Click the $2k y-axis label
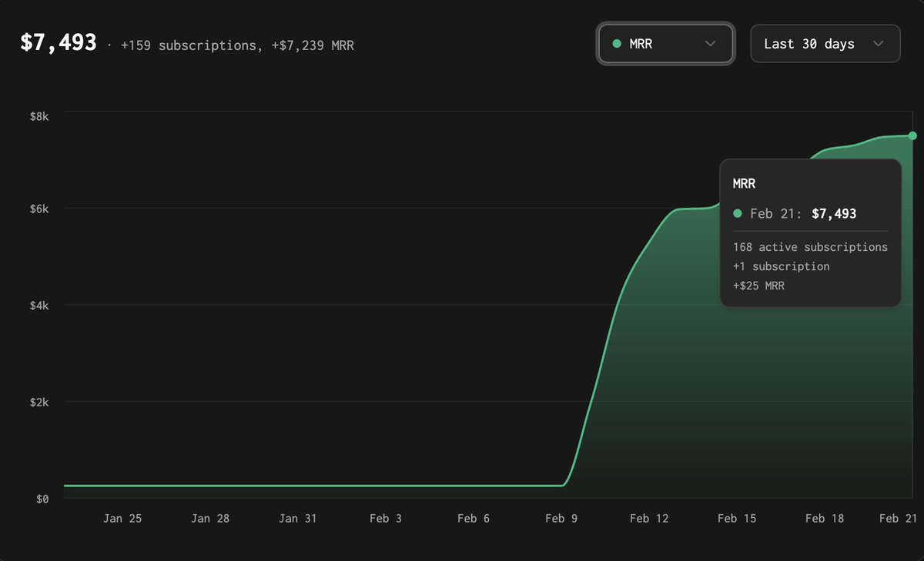Screen dimensions: 924x561 pos(39,402)
